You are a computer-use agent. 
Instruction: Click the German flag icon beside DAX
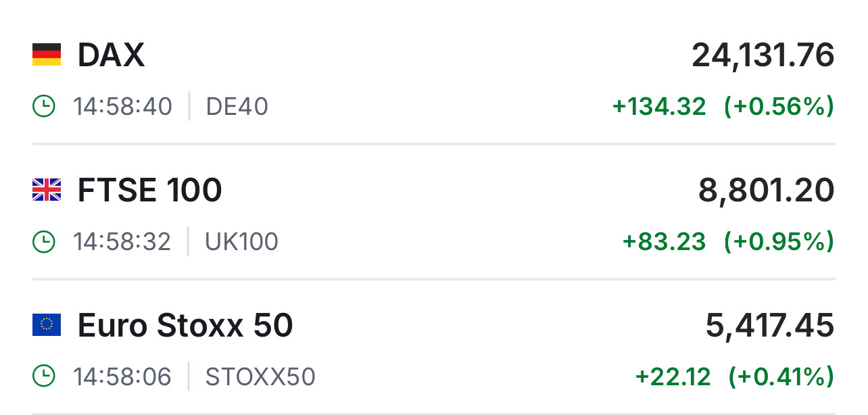point(47,55)
